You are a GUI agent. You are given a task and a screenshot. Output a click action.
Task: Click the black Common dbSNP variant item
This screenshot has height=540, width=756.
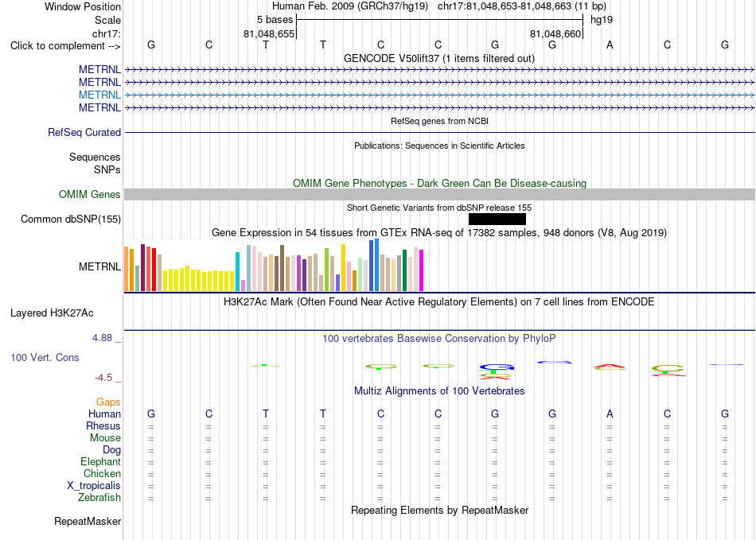[497, 219]
